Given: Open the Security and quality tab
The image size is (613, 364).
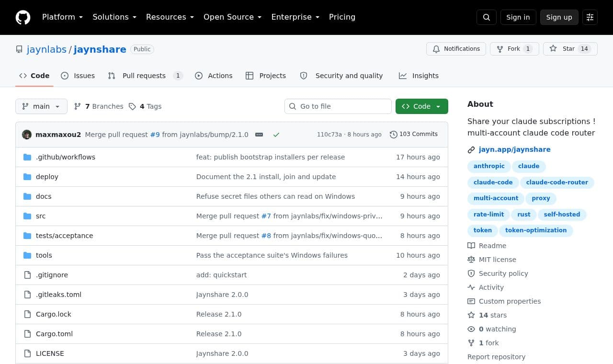Looking at the screenshot, I should (x=341, y=76).
